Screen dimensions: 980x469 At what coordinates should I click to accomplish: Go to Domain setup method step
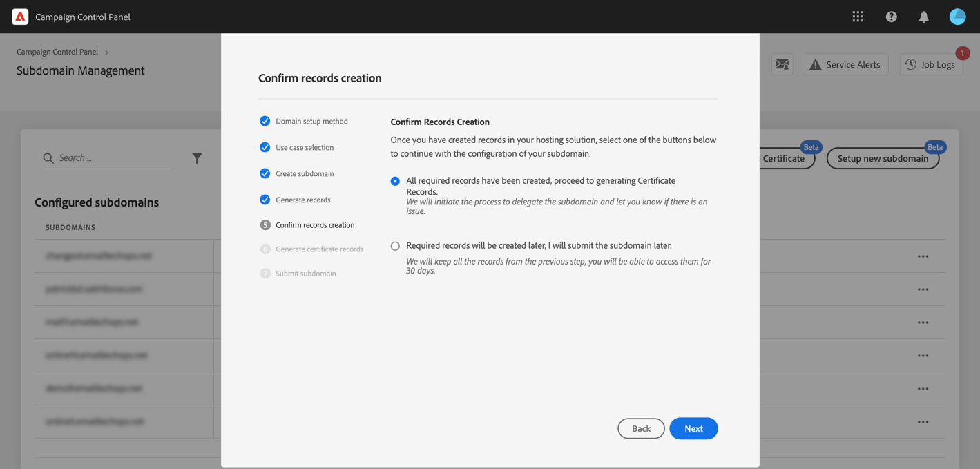(311, 121)
